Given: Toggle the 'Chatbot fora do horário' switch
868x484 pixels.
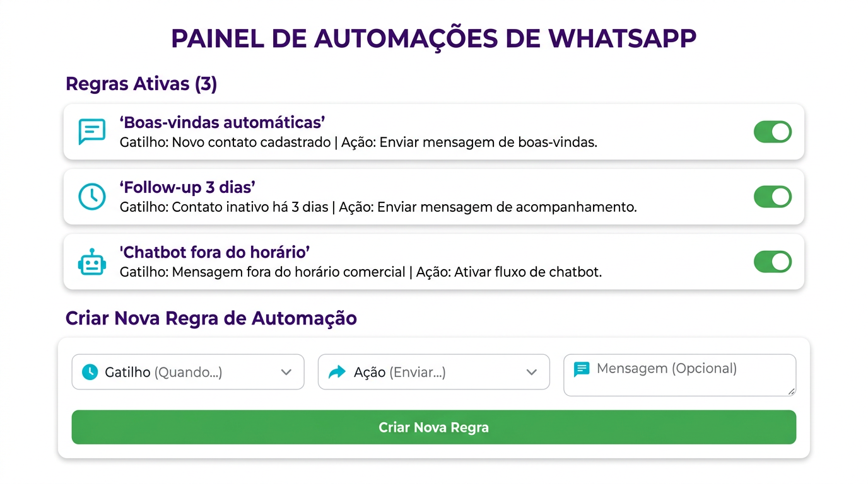Looking at the screenshot, I should click(x=773, y=262).
